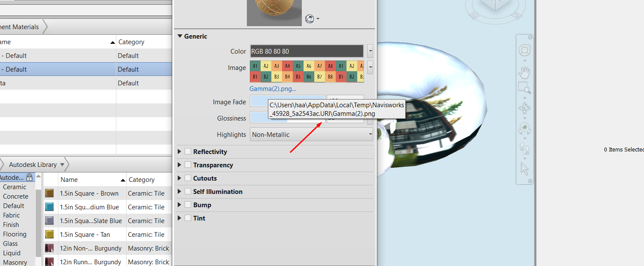Click the 1.5in Medium Blue material swatch
The width and height of the screenshot is (644, 266).
[x=49, y=207]
